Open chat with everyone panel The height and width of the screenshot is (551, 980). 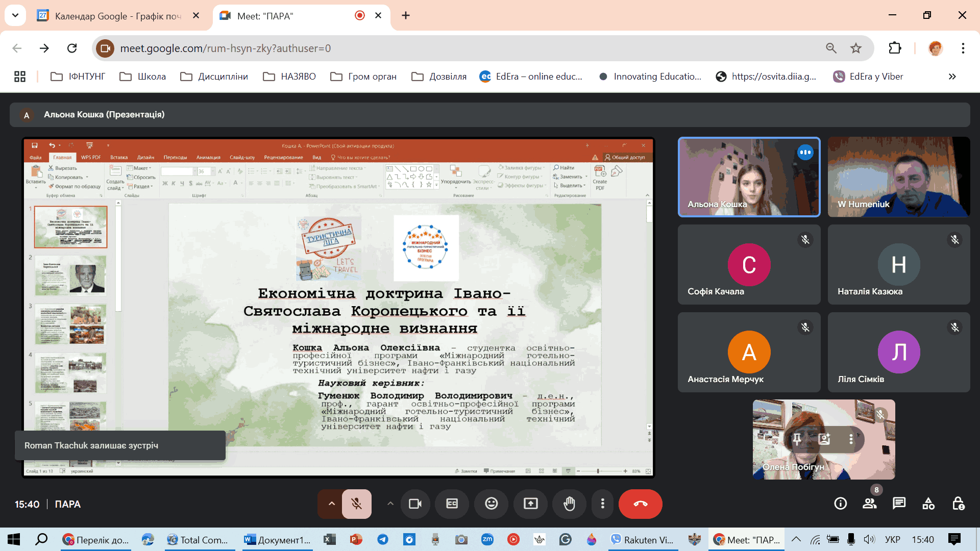pyautogui.click(x=899, y=504)
